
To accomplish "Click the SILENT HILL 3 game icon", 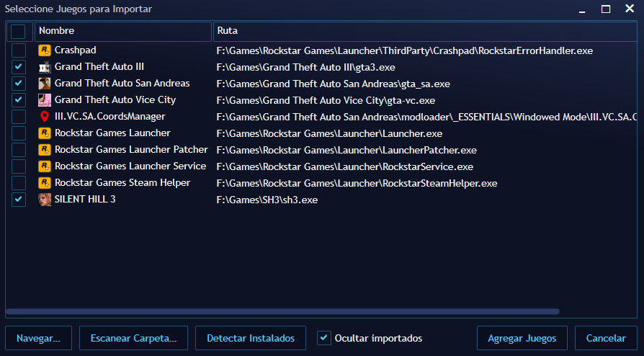I will point(45,200).
